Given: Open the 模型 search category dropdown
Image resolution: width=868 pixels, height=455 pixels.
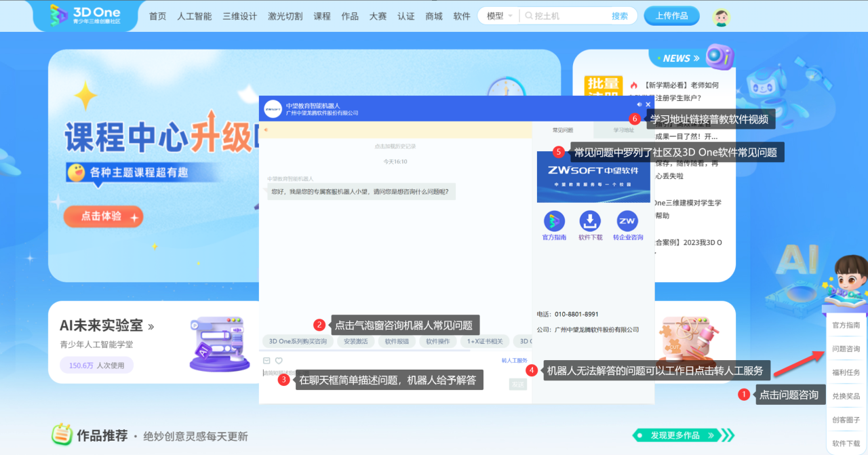Looking at the screenshot, I should coord(500,16).
